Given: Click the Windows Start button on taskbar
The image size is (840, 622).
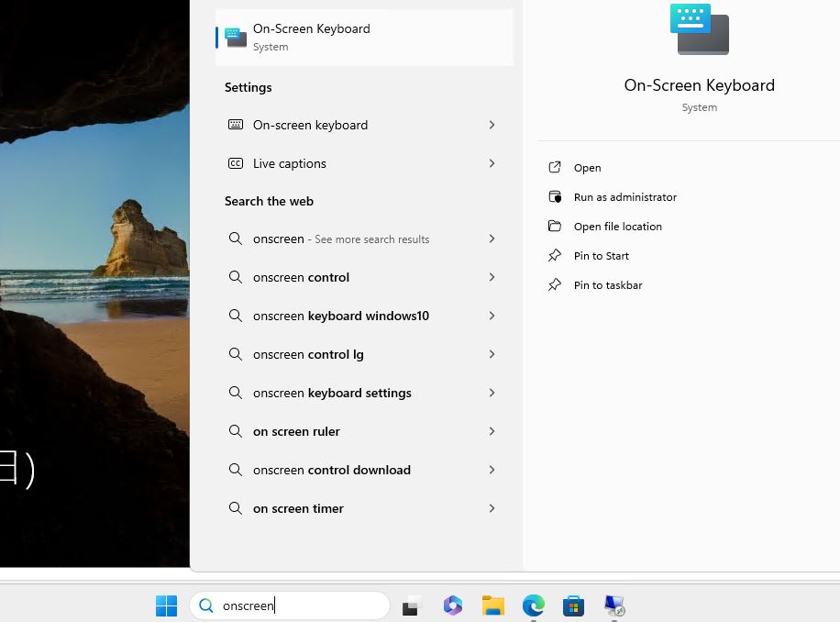Looking at the screenshot, I should pos(166,605).
